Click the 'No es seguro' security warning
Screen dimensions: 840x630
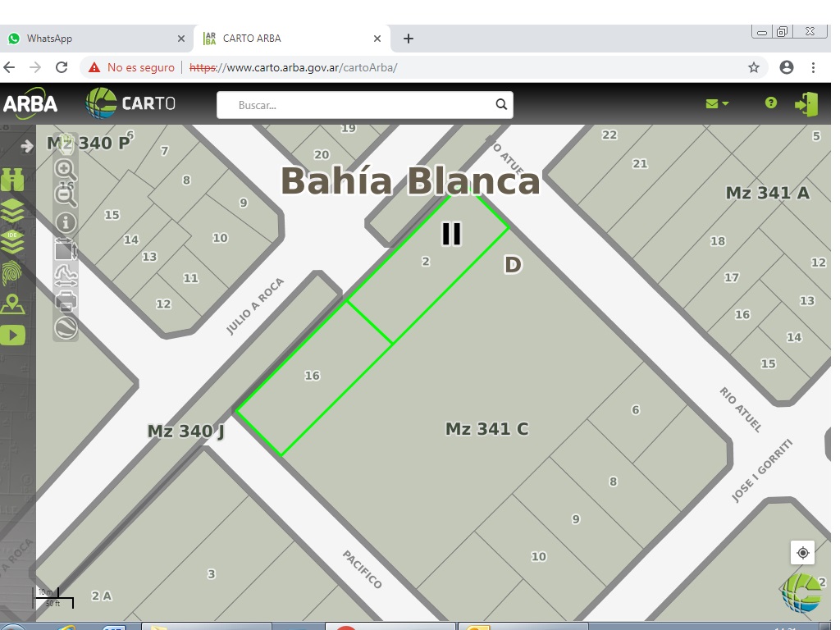click(x=132, y=67)
